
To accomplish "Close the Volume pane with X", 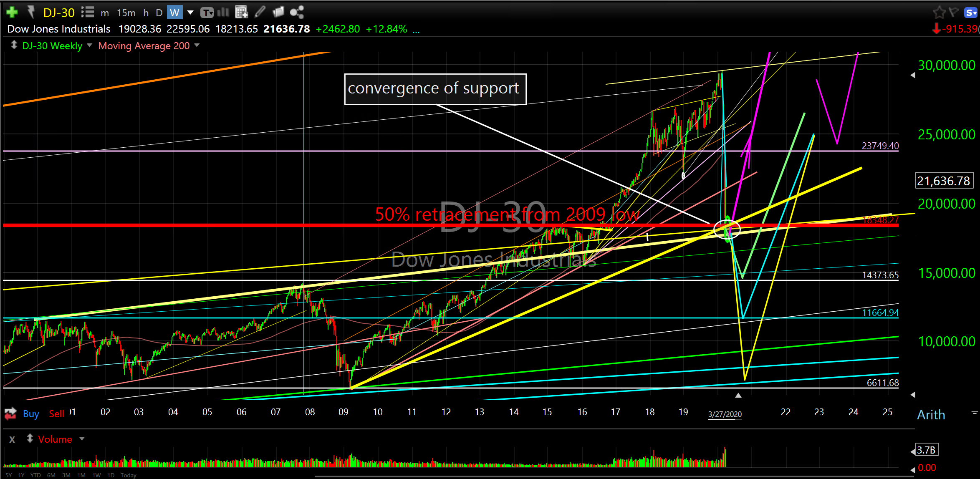I will pyautogui.click(x=12, y=439).
